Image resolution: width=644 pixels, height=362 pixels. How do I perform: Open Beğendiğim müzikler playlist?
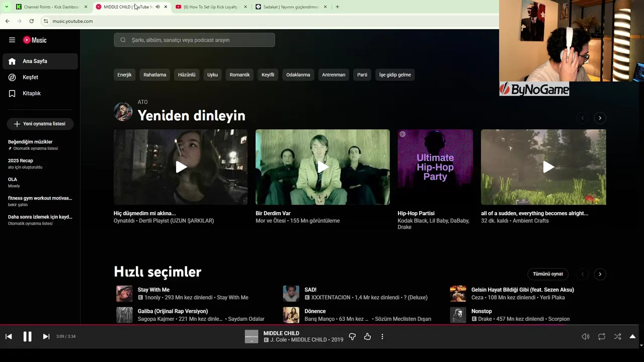coord(40,145)
